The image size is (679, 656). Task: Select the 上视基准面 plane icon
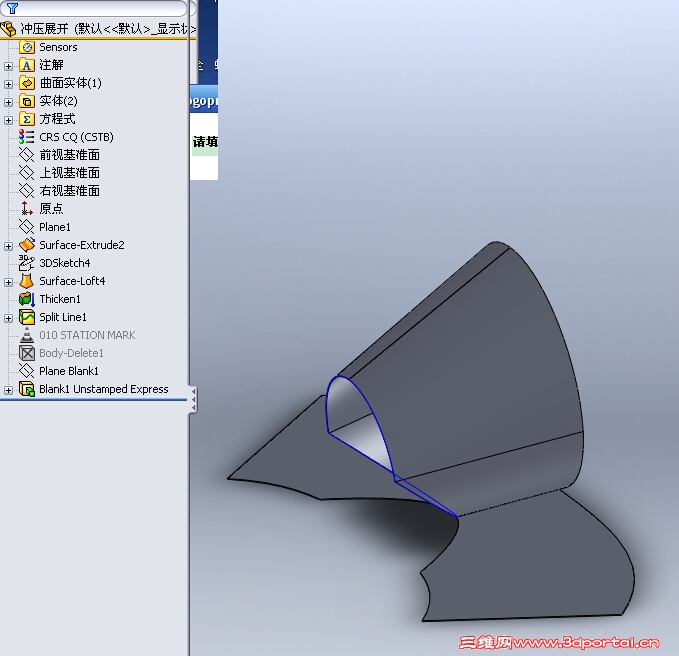(x=27, y=173)
